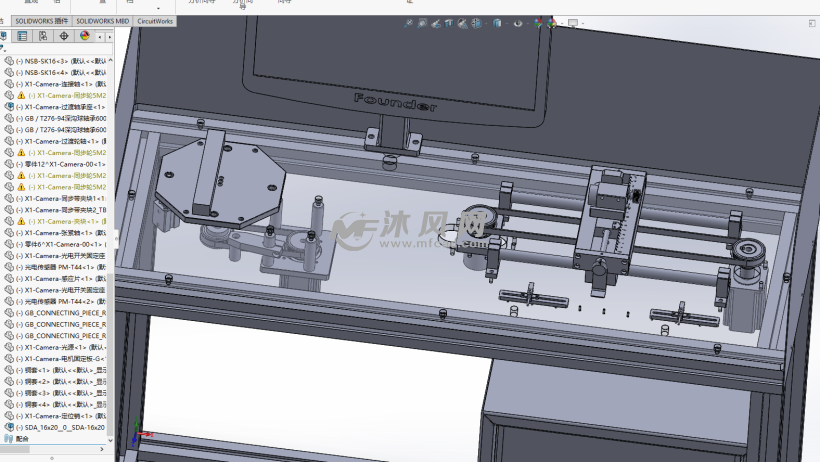Viewport: 820px width, 462px height.
Task: Switch to the PropertyManager panel tab
Action: [x=22, y=36]
